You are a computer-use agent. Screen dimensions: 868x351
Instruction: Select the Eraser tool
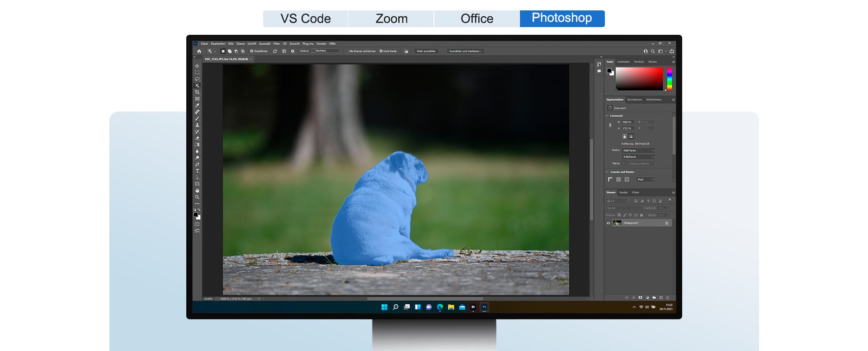197,138
